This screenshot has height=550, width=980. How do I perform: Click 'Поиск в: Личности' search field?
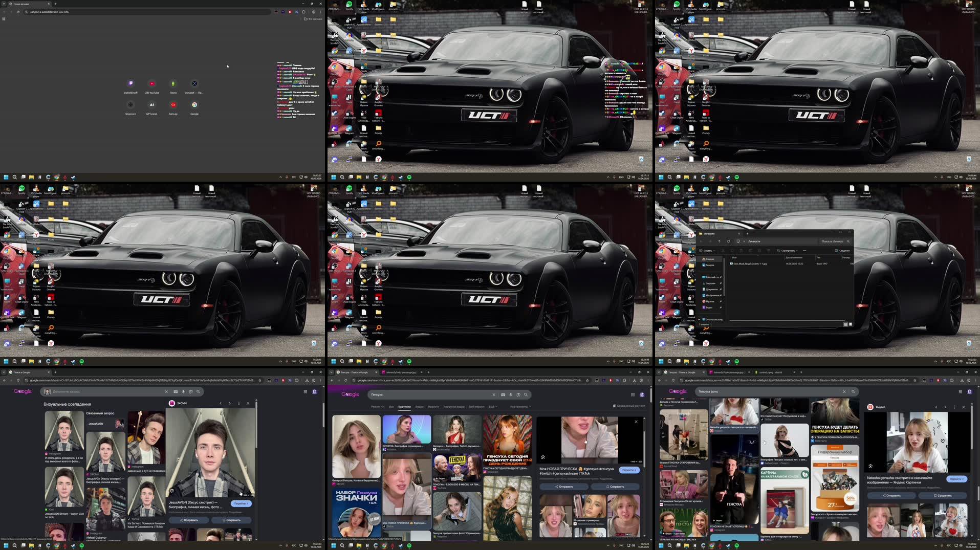835,241
